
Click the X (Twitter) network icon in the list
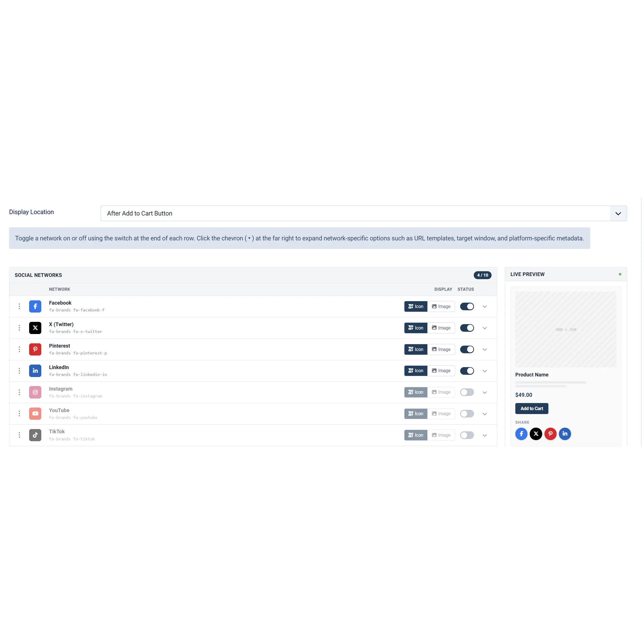tap(35, 328)
